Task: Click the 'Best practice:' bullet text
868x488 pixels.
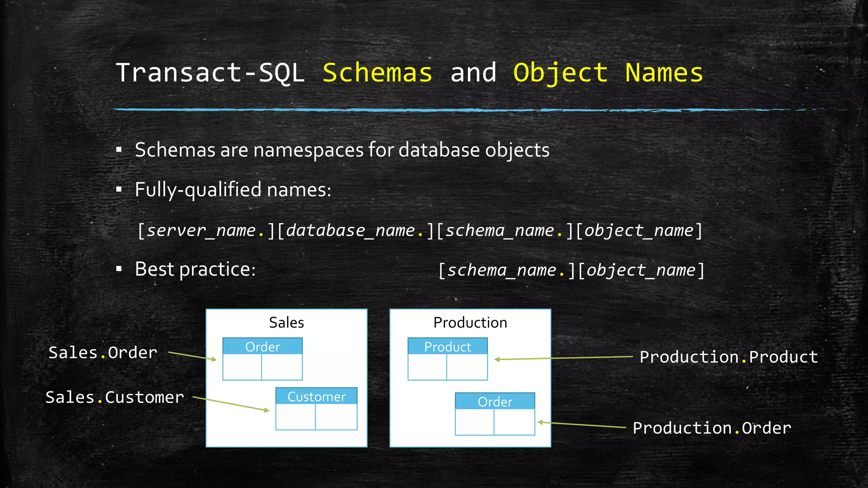Action: coord(195,269)
